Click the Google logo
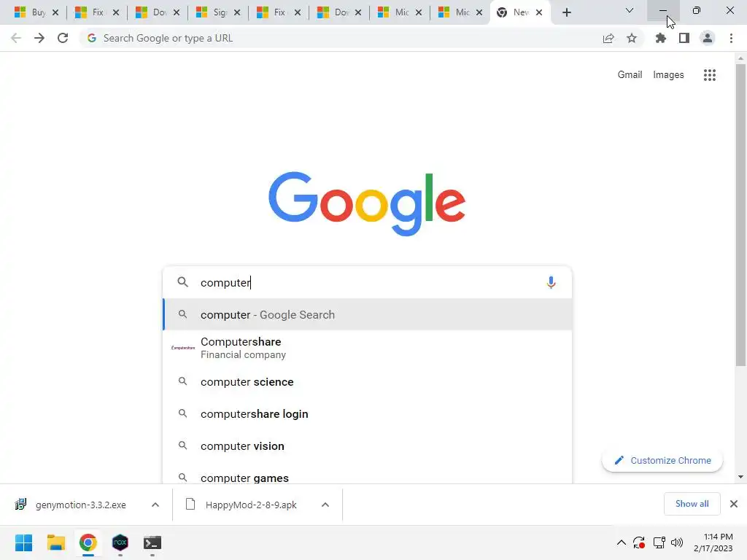The image size is (747, 560). point(367,204)
